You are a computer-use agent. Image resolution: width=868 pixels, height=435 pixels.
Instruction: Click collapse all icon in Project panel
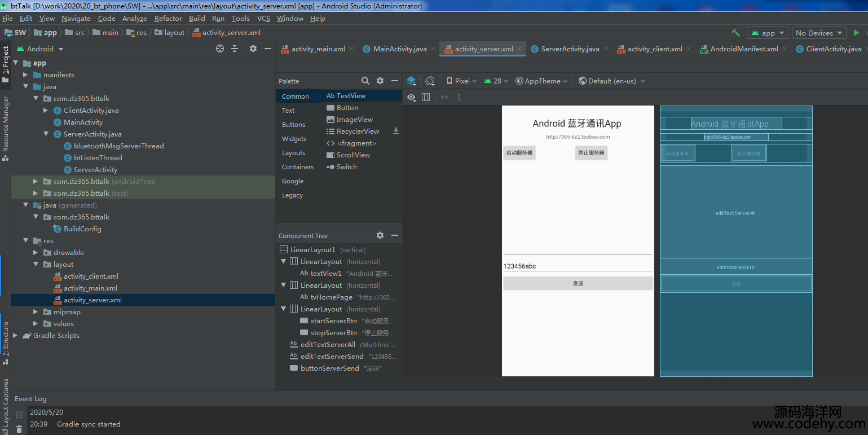tap(235, 49)
